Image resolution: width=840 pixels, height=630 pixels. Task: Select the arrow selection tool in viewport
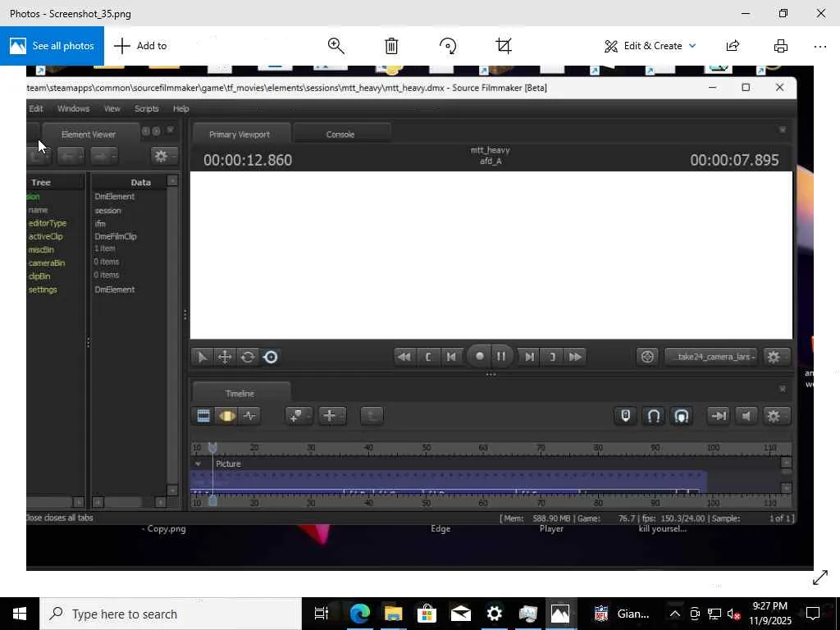202,357
